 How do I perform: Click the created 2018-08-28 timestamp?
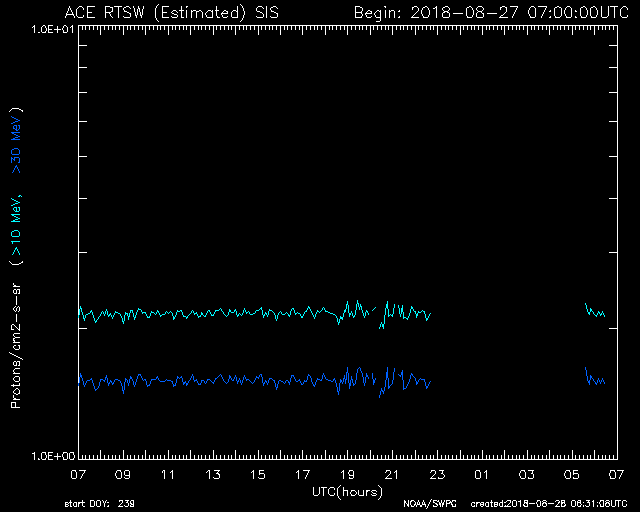click(548, 503)
